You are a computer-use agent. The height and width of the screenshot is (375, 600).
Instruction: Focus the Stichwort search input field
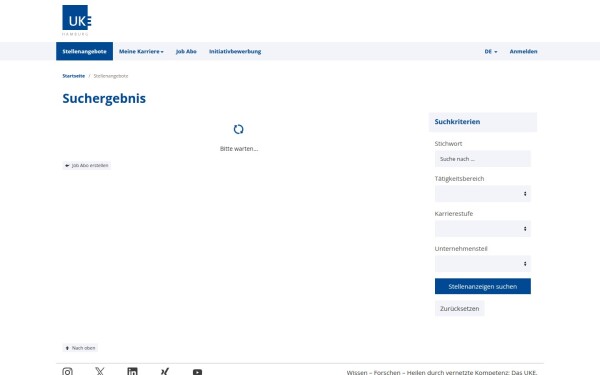pyautogui.click(x=483, y=159)
